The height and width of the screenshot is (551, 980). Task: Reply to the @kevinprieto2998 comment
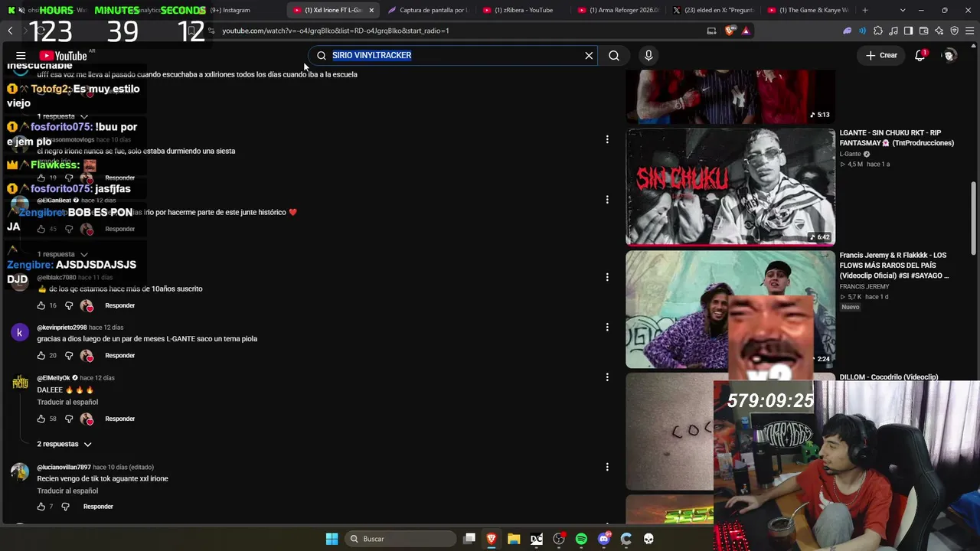click(120, 356)
